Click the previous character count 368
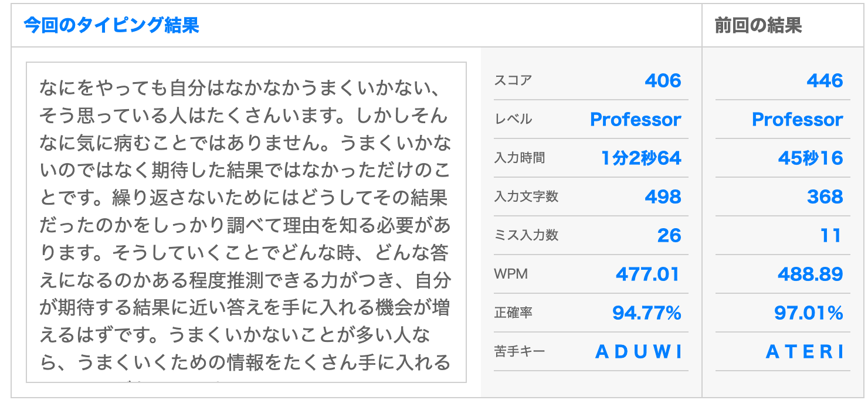868x400 pixels. tap(825, 196)
